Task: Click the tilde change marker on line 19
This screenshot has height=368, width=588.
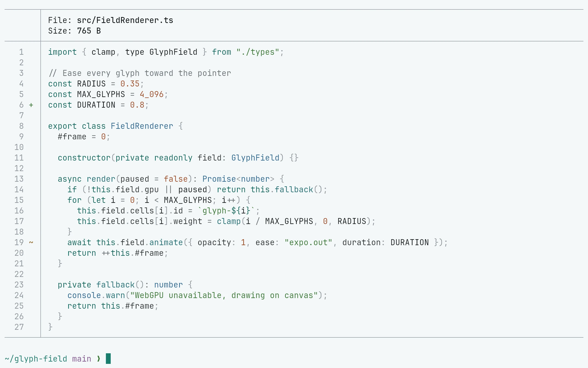Action: click(x=31, y=242)
